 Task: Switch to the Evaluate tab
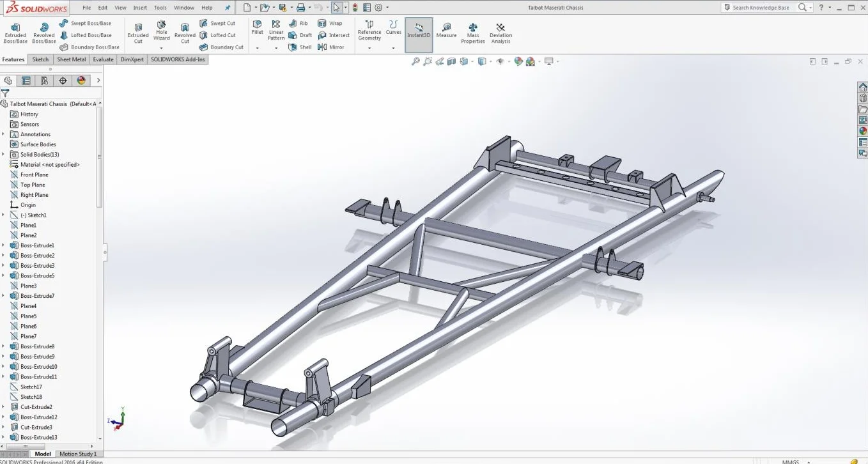[x=103, y=59]
